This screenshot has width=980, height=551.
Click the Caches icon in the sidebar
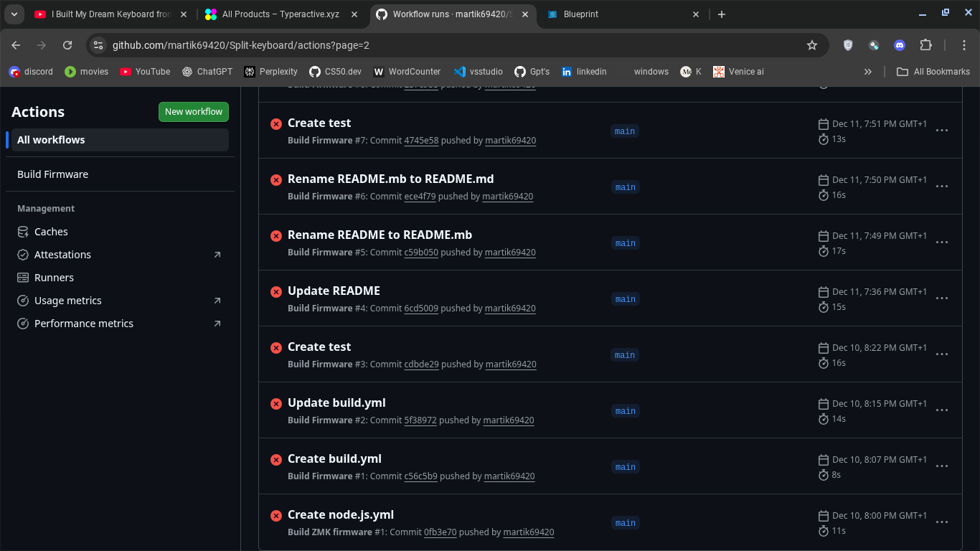coord(23,232)
